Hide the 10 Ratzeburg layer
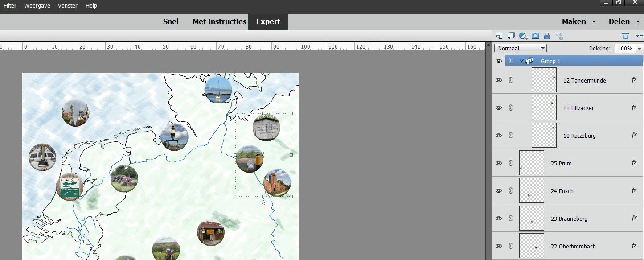 499,136
